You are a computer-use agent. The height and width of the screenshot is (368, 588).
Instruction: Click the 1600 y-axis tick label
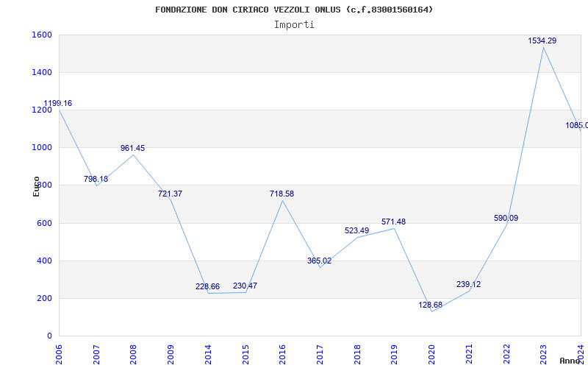point(42,35)
